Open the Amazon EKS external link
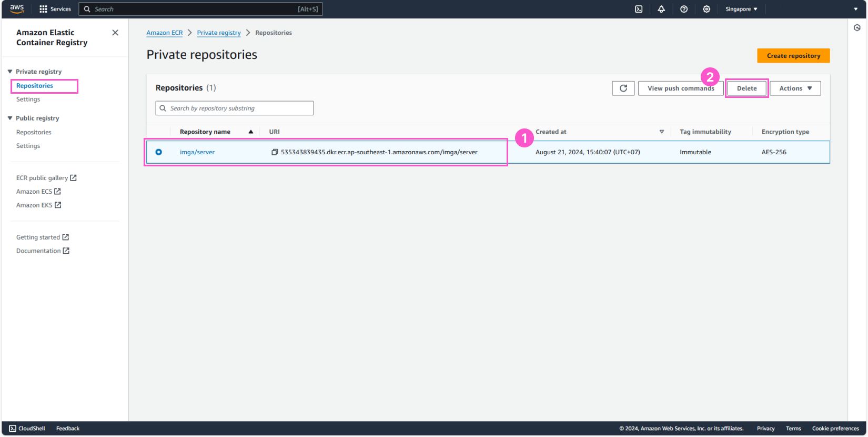This screenshot has width=868, height=437. (38, 205)
